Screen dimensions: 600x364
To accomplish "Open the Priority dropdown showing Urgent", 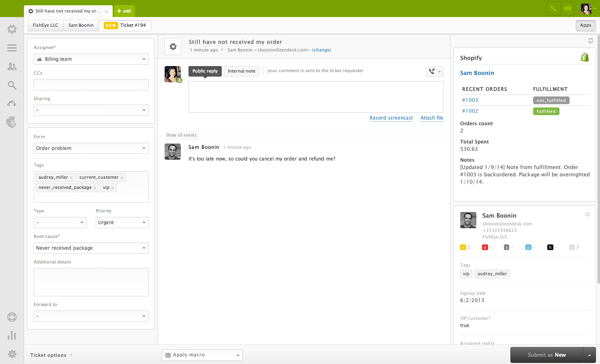I will point(122,222).
